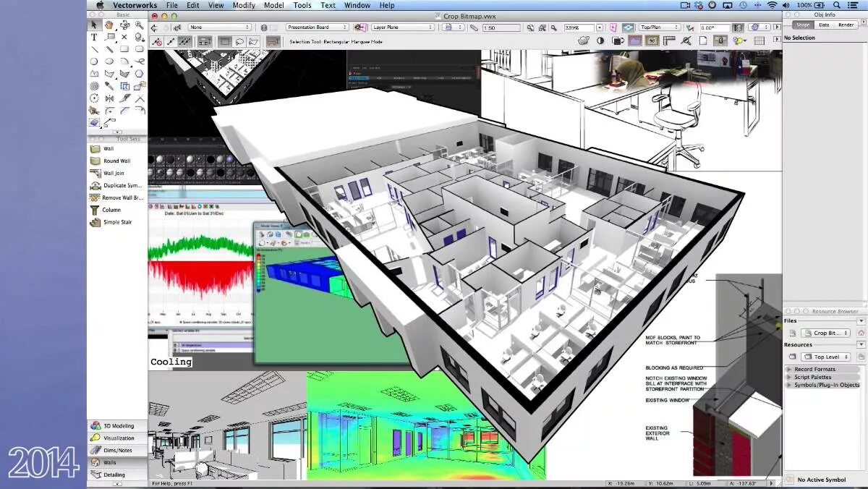Toggle unrestricted interactive scaling mode
The height and width of the screenshot is (489, 868).
(x=186, y=41)
